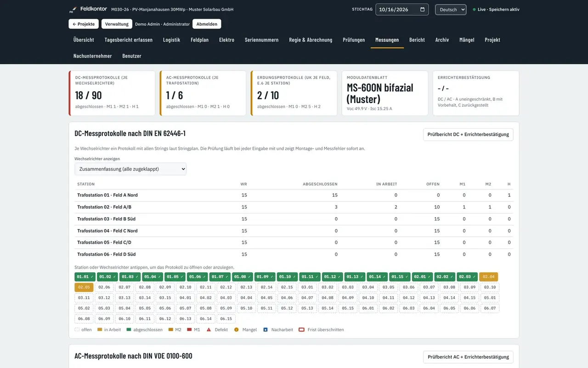Switch to the Projekt tab
Viewport: 588px width, 368px height.
(492, 40)
